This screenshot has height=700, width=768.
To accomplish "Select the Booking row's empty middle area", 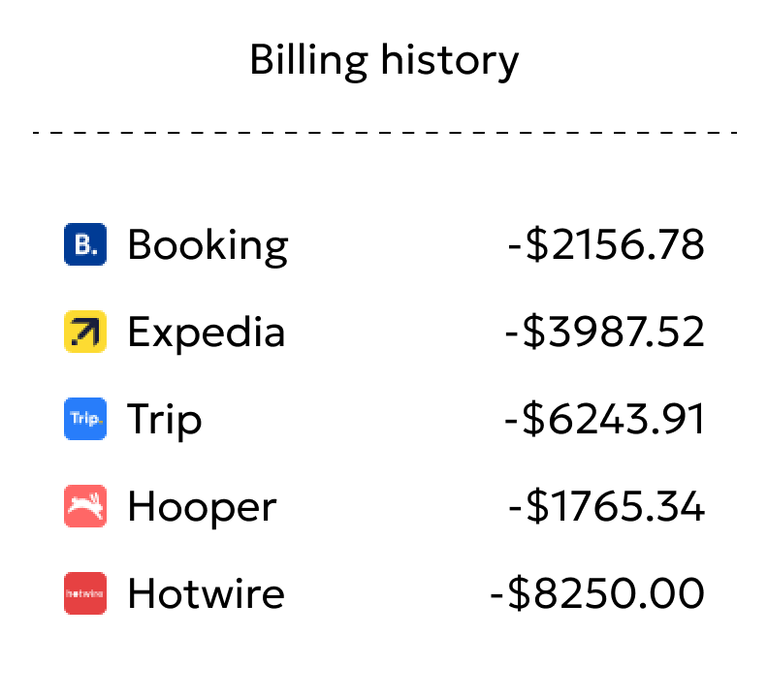I will (398, 244).
